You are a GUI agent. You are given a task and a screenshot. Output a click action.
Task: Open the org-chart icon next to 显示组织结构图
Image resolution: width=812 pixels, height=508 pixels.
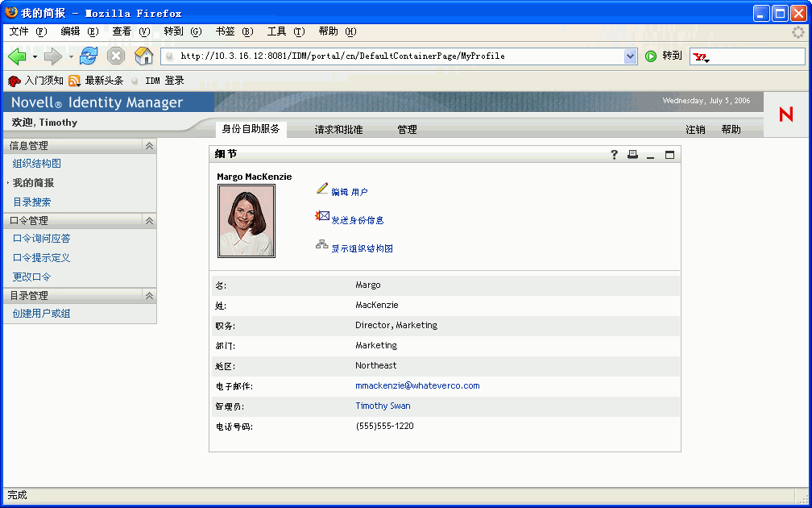322,244
